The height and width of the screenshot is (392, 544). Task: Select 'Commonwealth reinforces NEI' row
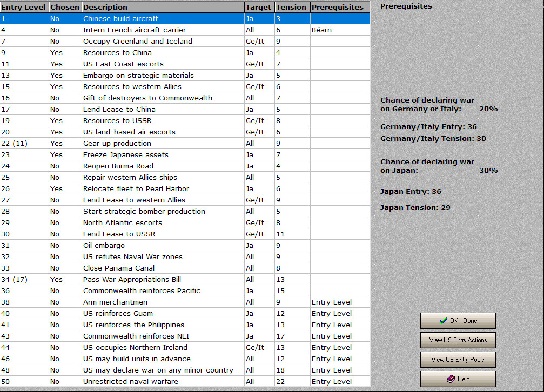(x=185, y=336)
